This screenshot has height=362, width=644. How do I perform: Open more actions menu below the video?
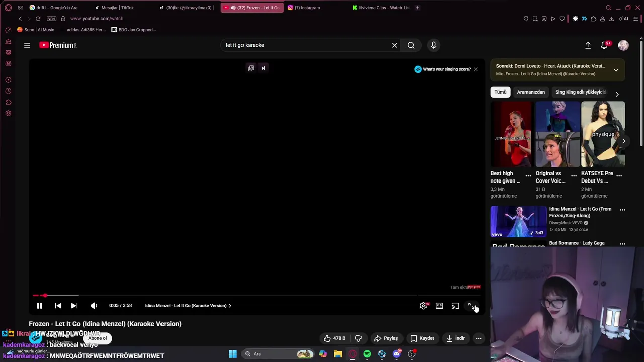479,338
